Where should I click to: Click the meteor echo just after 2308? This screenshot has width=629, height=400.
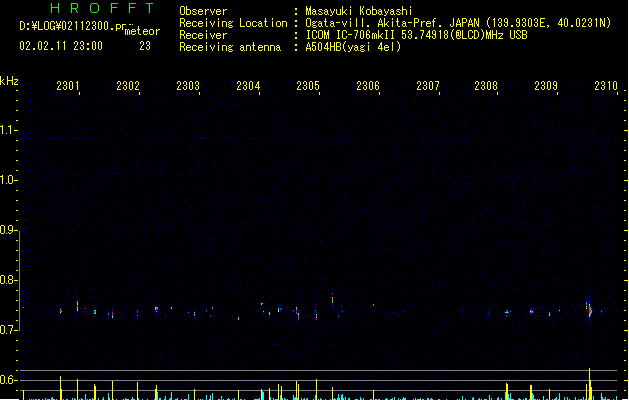point(507,312)
